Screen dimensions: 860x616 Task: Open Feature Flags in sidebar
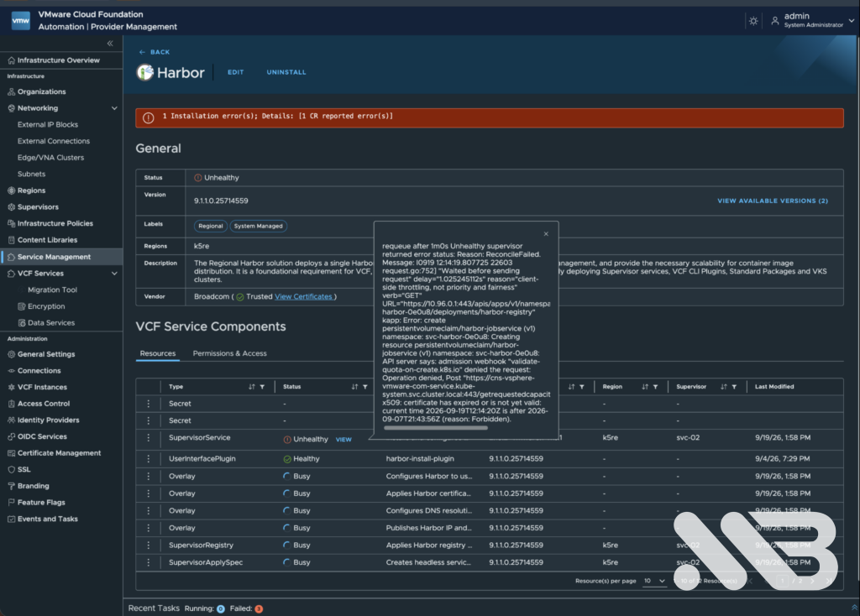click(x=41, y=503)
